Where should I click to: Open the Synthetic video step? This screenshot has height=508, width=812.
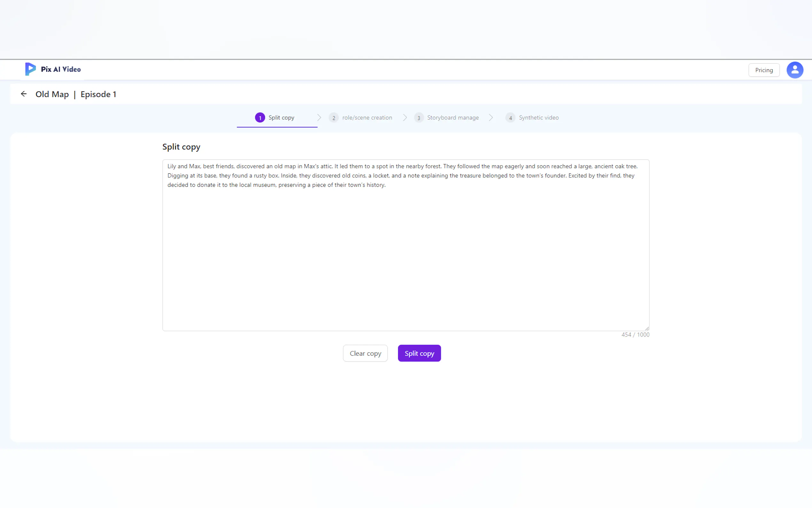pos(538,118)
